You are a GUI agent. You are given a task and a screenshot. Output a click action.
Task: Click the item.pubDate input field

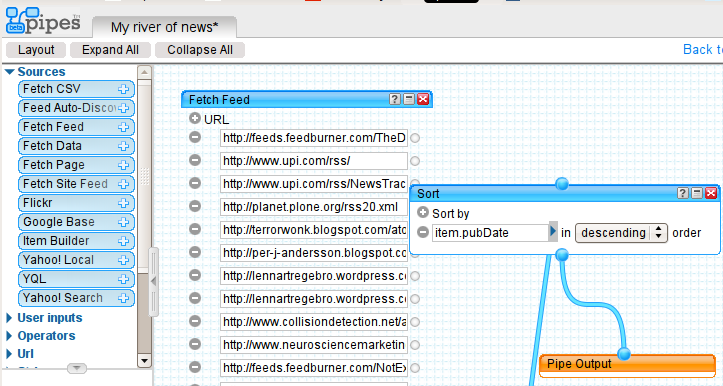tap(490, 233)
